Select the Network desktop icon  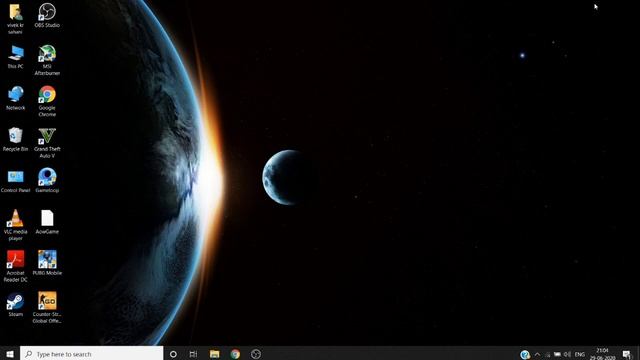15,98
